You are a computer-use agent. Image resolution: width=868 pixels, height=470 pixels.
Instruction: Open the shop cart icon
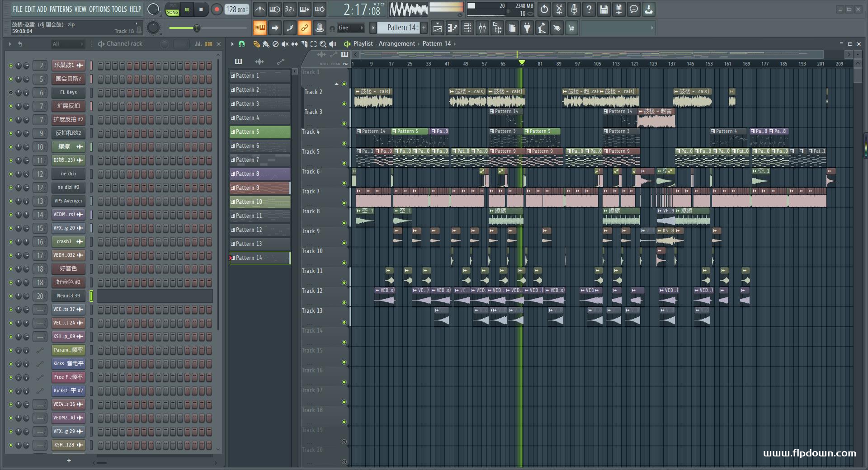[571, 28]
